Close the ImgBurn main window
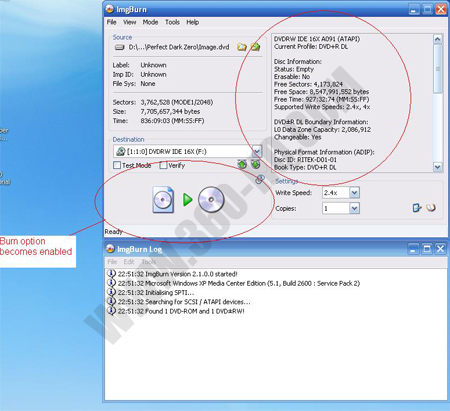450x411 pixels. (x=441, y=9)
